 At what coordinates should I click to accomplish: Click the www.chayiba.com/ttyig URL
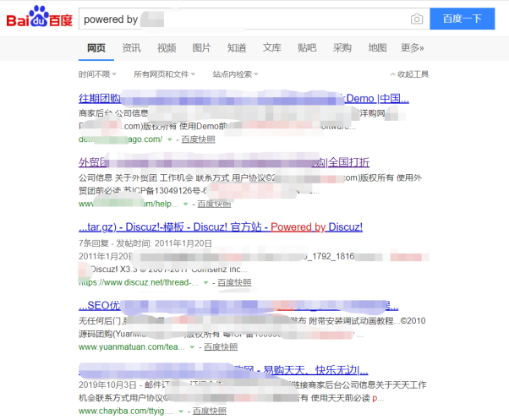(x=126, y=412)
